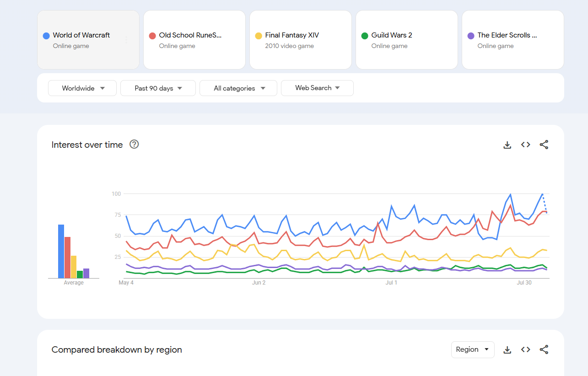This screenshot has height=376, width=588.
Task: Click the Average label under bars
Action: [74, 283]
